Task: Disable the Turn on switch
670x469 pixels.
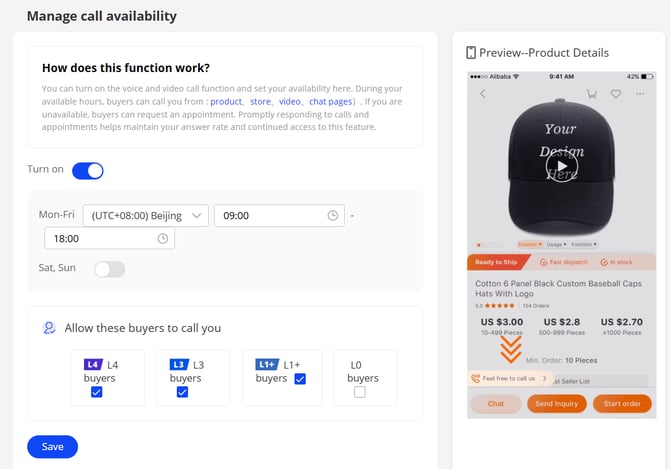Action: 88,170
